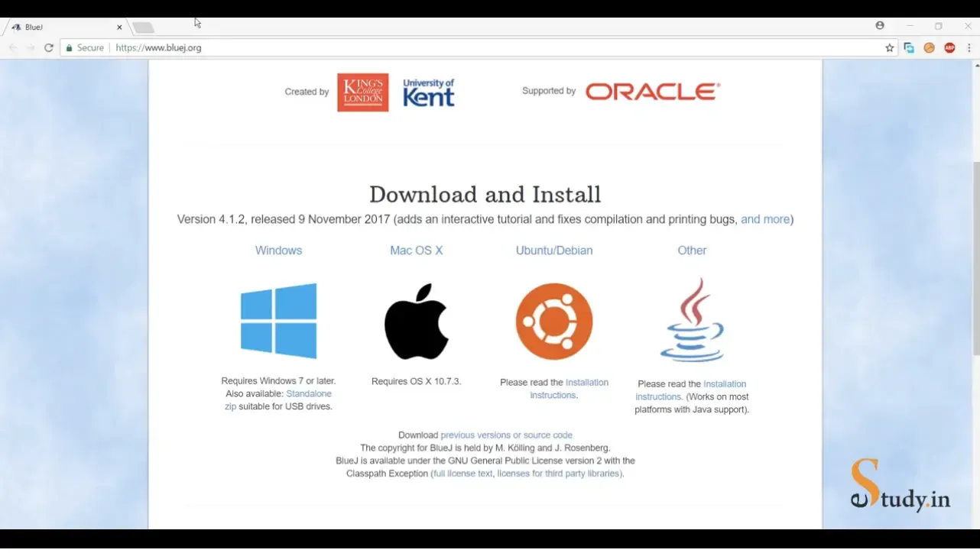Bookmark this page with the star icon
The height and width of the screenshot is (553, 980).
coord(890,48)
